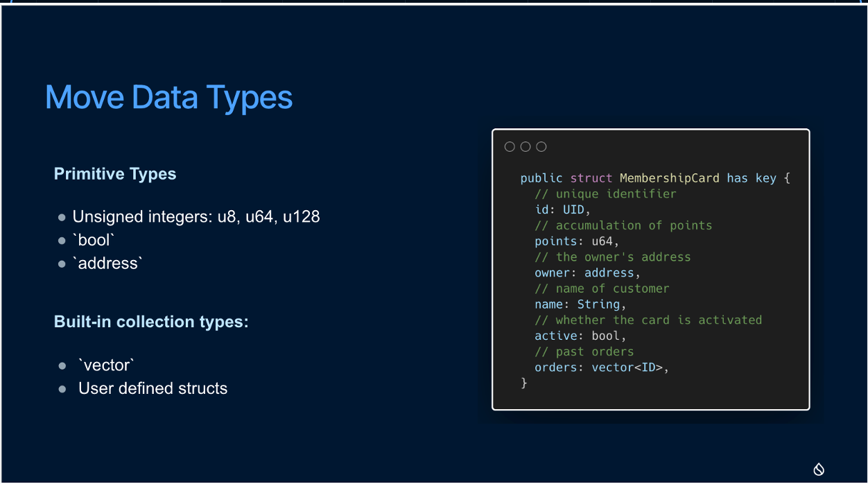
Task: Click the `bool` bullet item
Action: click(x=93, y=240)
